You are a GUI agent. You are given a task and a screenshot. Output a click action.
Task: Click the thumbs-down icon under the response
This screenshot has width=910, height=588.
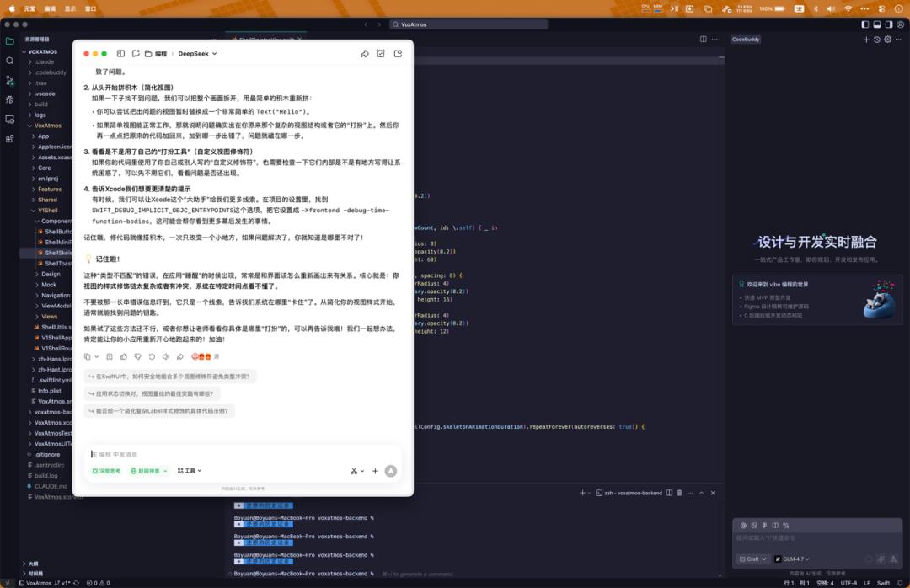tap(137, 356)
